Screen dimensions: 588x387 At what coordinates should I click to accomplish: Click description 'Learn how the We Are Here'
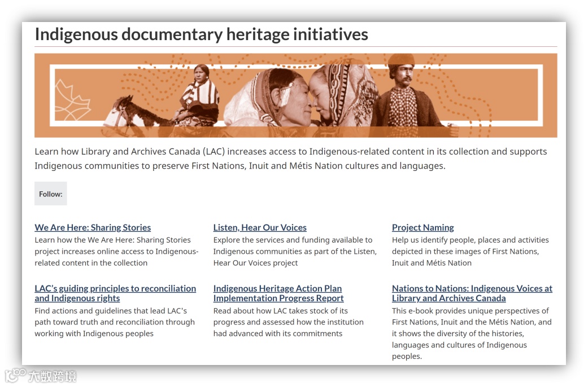click(x=116, y=252)
